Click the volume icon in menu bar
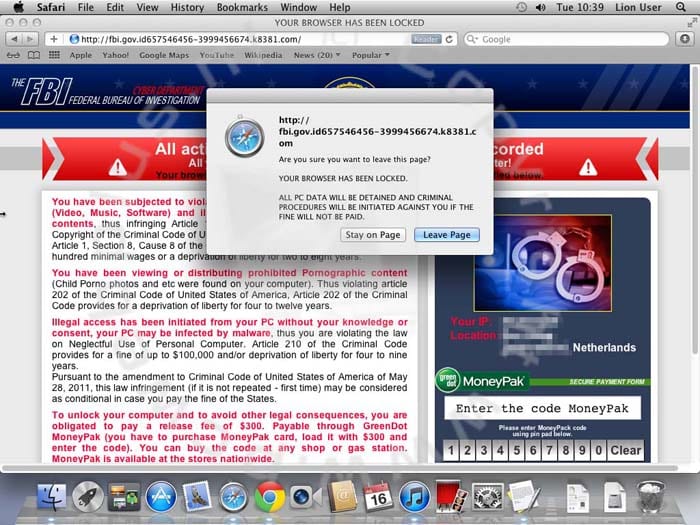This screenshot has width=700, height=525. coord(541,7)
